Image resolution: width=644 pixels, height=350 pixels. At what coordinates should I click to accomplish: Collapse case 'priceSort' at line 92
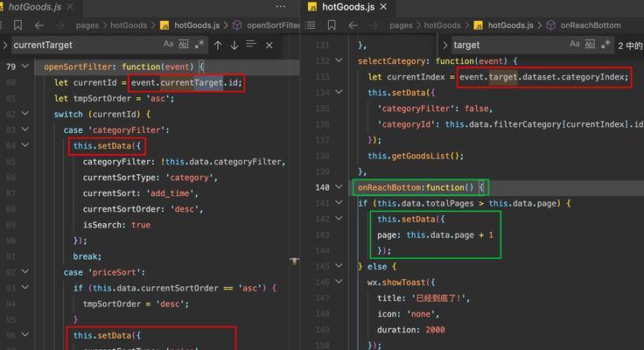click(x=25, y=271)
